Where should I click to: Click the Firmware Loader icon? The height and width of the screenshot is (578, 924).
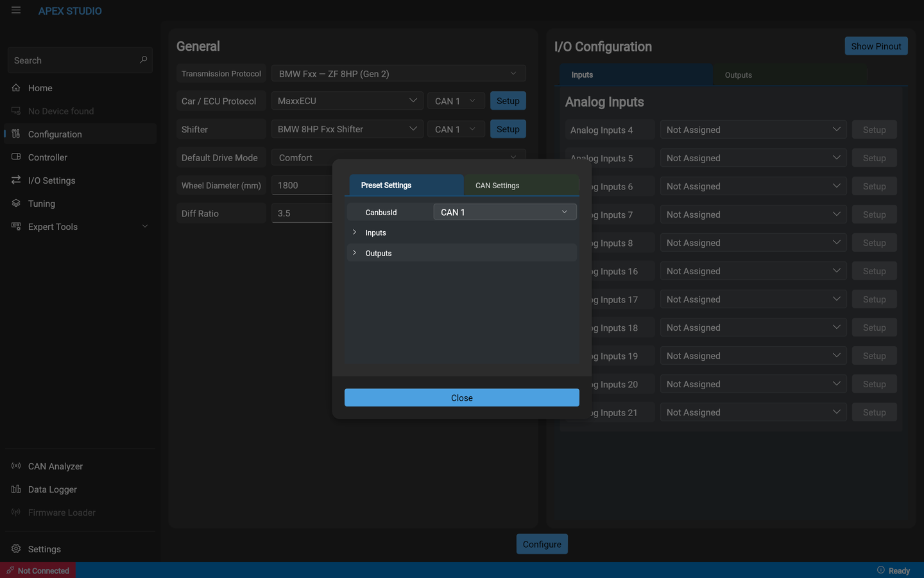(16, 512)
